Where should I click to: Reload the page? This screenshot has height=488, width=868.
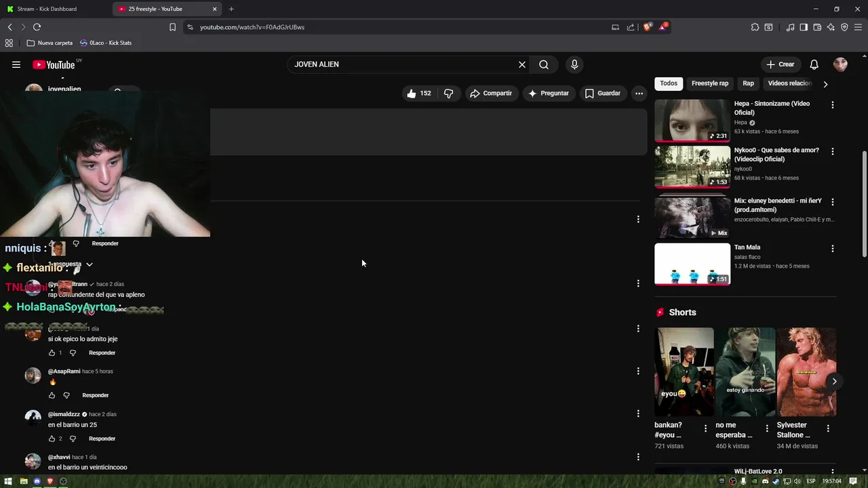pyautogui.click(x=37, y=27)
